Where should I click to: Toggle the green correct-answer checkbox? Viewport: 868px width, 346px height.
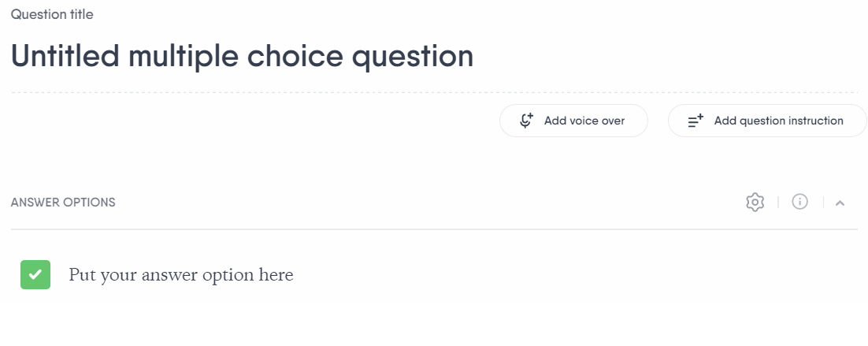point(35,274)
